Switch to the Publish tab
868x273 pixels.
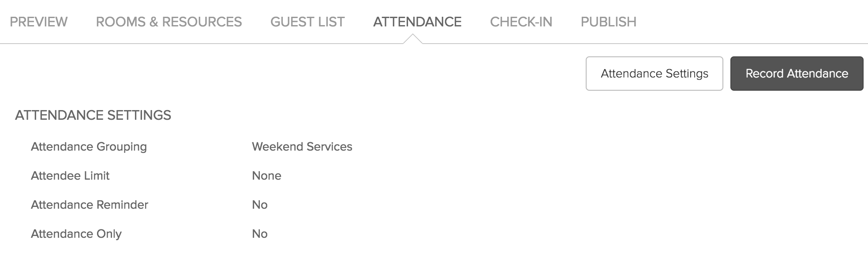(608, 21)
